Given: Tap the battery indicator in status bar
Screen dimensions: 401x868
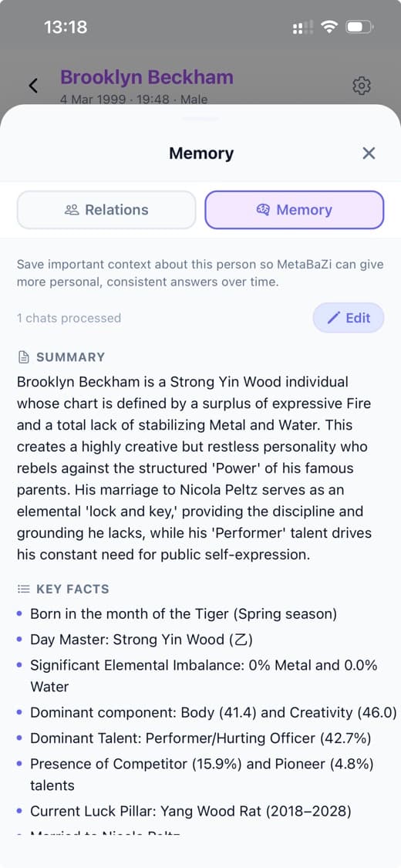Looking at the screenshot, I should click(x=360, y=26).
